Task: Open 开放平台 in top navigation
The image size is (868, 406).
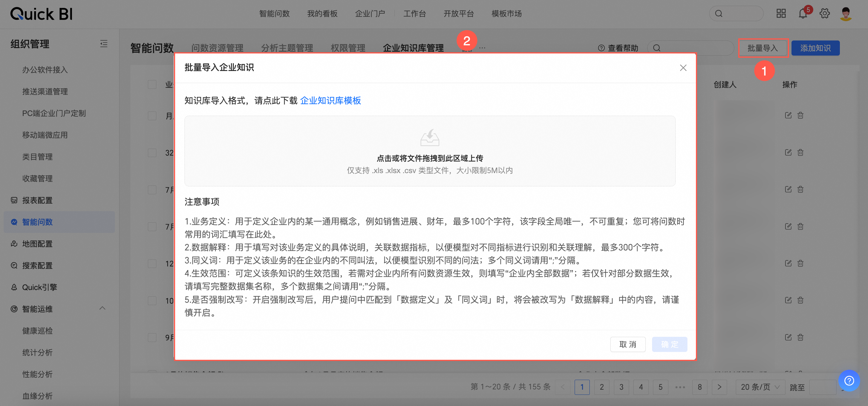Action: click(x=458, y=14)
